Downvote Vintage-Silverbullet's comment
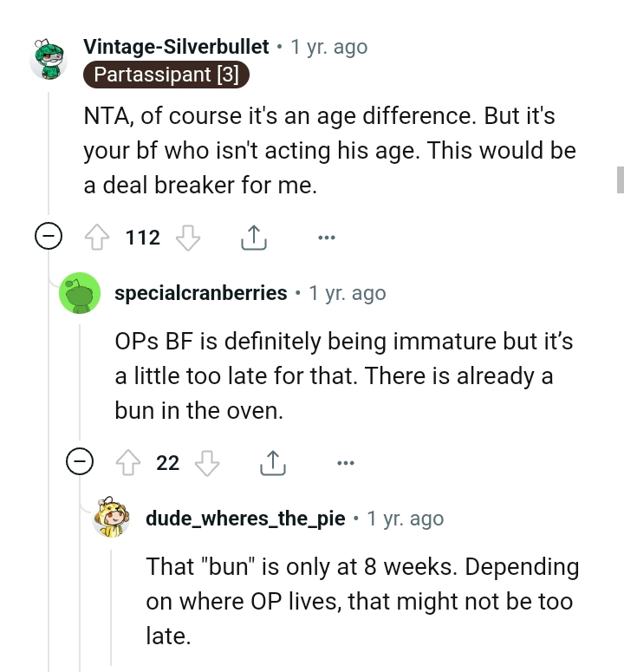 188,237
